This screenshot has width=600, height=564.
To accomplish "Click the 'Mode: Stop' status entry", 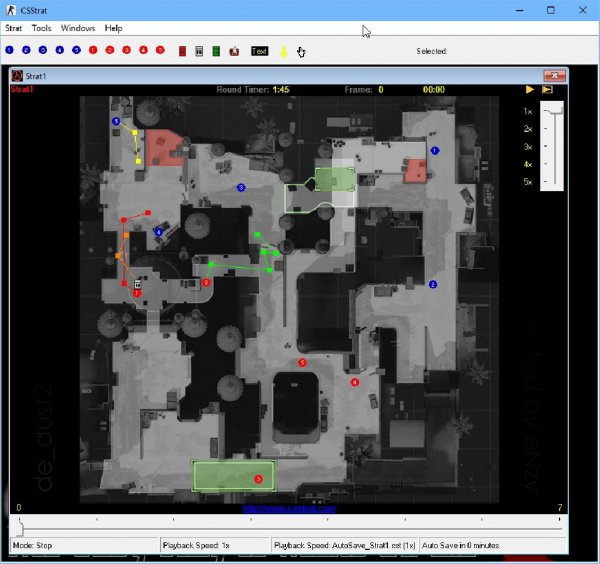I will (84, 545).
